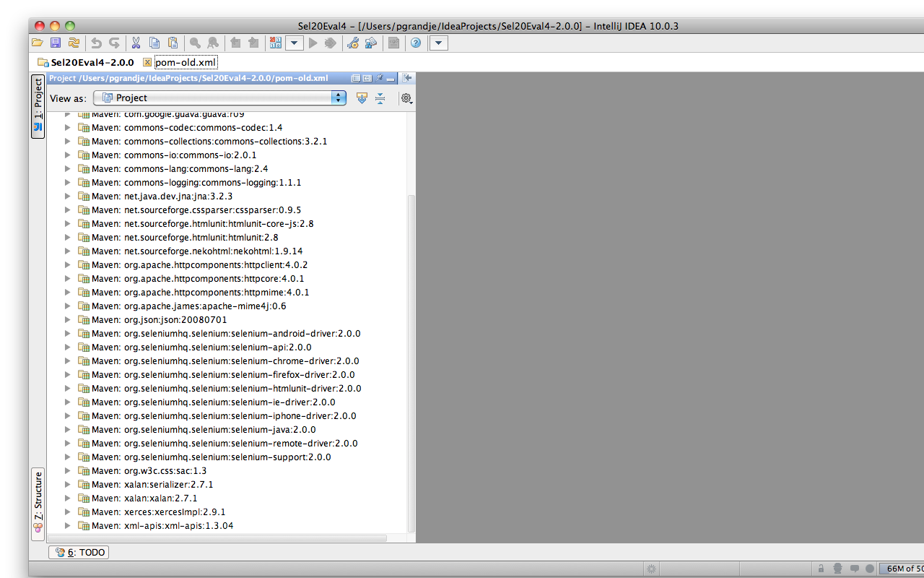Image resolution: width=924 pixels, height=578 pixels.
Task: Click the disabled document toolbar icon
Action: 393,43
